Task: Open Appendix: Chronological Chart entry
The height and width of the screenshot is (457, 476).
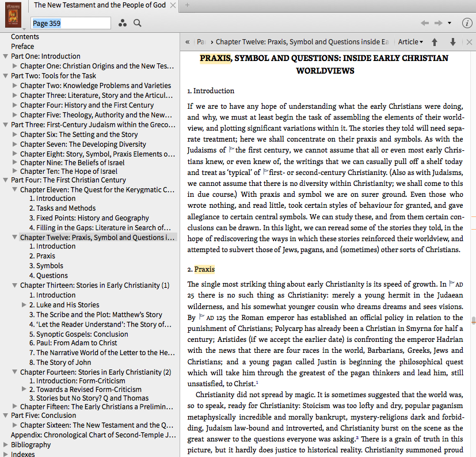Action: click(x=93, y=435)
